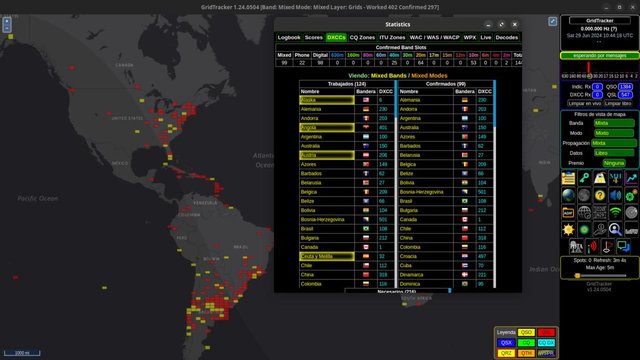This screenshot has width=640, height=360.
Task: Click the cyan CQ DX legend swatch
Action: [x=546, y=343]
